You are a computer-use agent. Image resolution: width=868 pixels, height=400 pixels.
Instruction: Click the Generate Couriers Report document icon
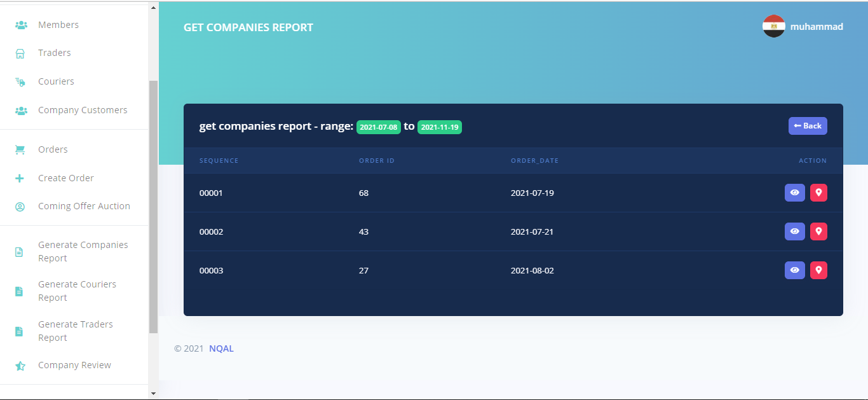19,291
